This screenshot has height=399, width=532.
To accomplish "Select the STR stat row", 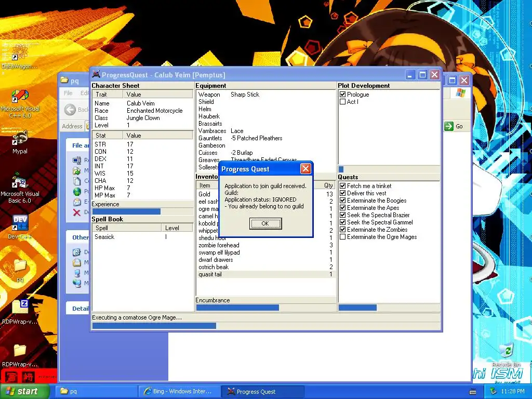I will [x=142, y=144].
